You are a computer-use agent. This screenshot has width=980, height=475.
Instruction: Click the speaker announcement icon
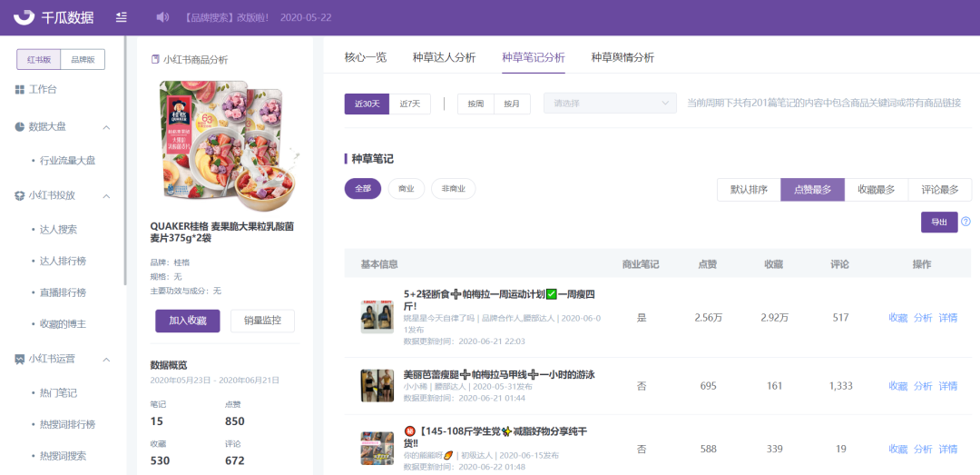point(162,17)
